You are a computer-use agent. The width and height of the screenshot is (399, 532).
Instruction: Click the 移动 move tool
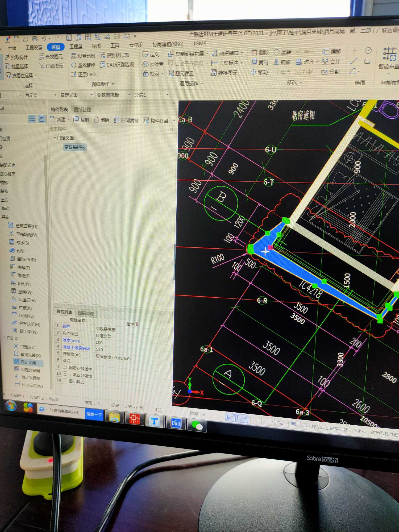[259, 72]
